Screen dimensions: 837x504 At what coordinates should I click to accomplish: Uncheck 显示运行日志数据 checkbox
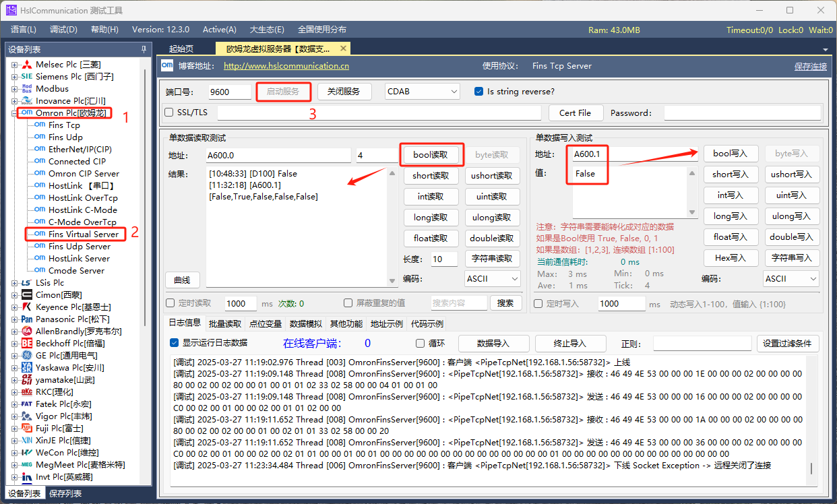pos(175,343)
